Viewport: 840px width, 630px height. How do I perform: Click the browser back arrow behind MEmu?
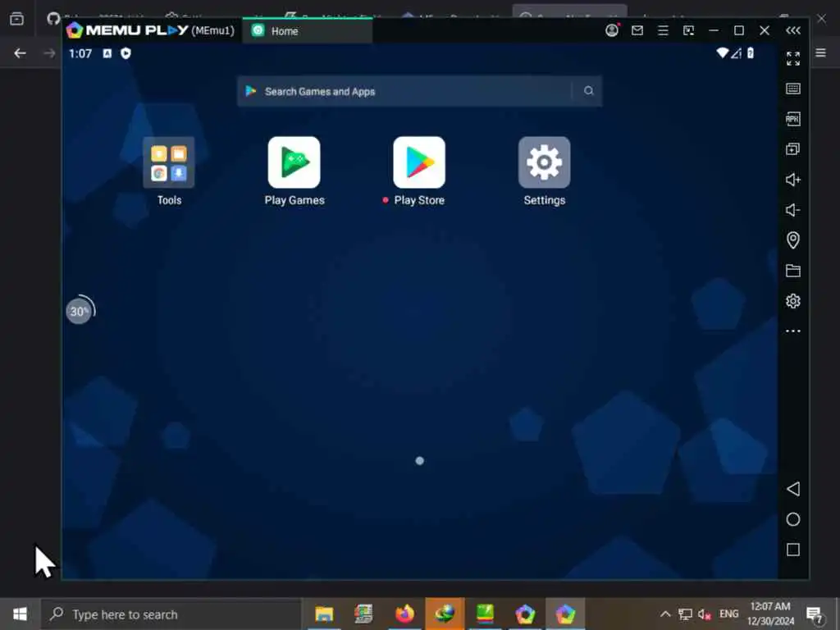20,53
